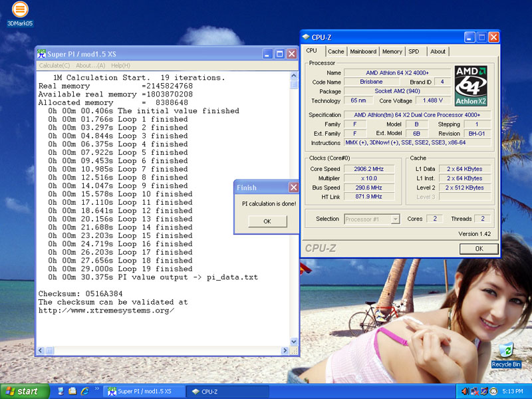The width and height of the screenshot is (532, 399).
Task: Click the Core Voltage value 1.488 V
Action: click(433, 100)
